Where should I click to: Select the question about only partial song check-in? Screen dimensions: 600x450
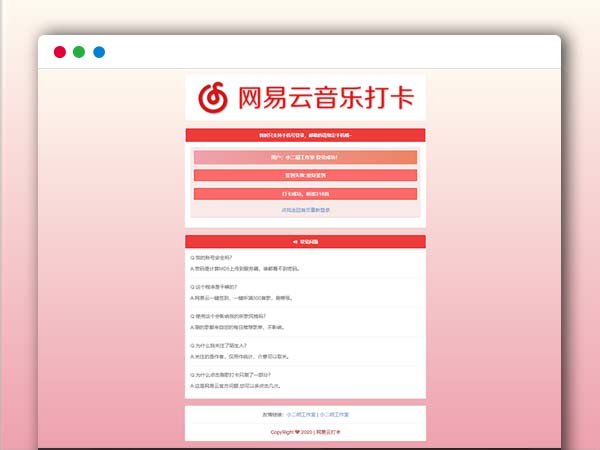[230, 375]
